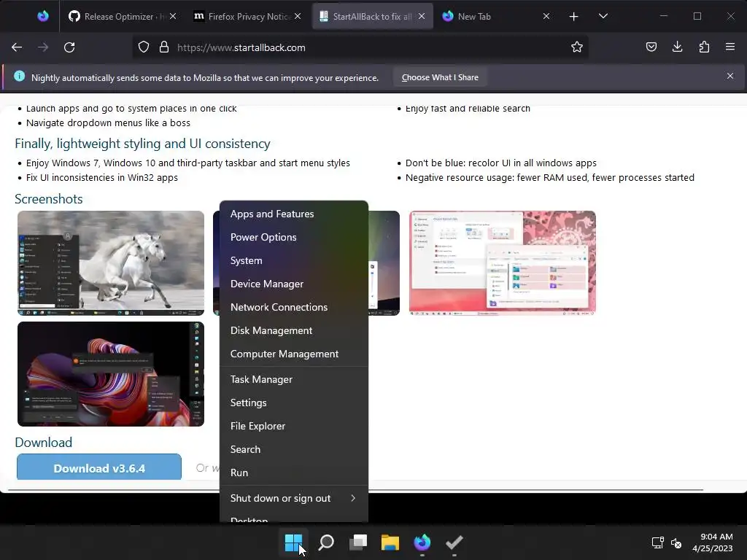Image resolution: width=747 pixels, height=560 pixels.
Task: Choose Search in context menu
Action: click(293, 449)
